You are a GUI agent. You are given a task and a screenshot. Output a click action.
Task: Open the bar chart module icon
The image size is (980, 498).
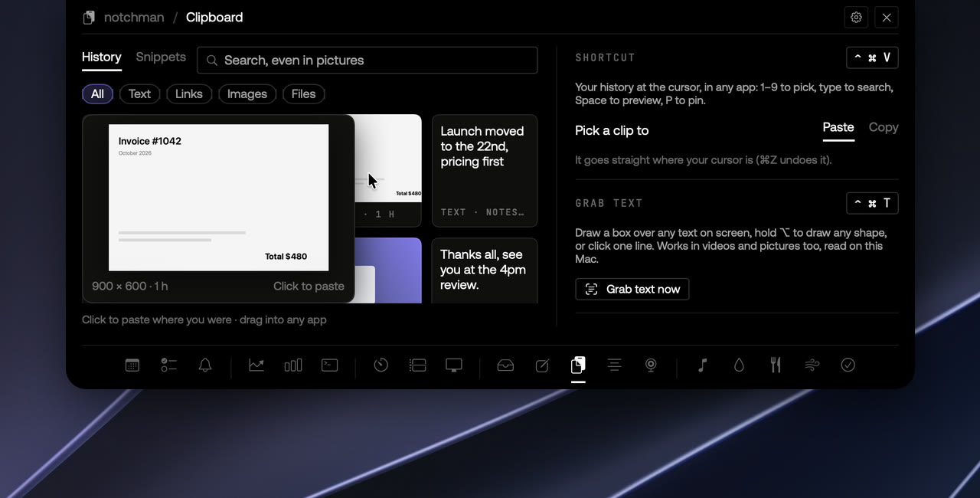(293, 365)
